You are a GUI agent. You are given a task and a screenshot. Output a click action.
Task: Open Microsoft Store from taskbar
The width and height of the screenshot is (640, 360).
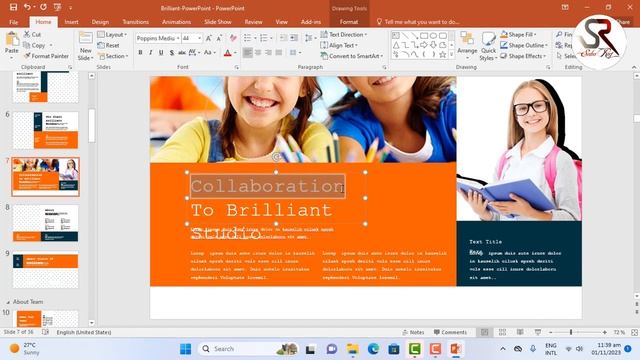click(394, 349)
